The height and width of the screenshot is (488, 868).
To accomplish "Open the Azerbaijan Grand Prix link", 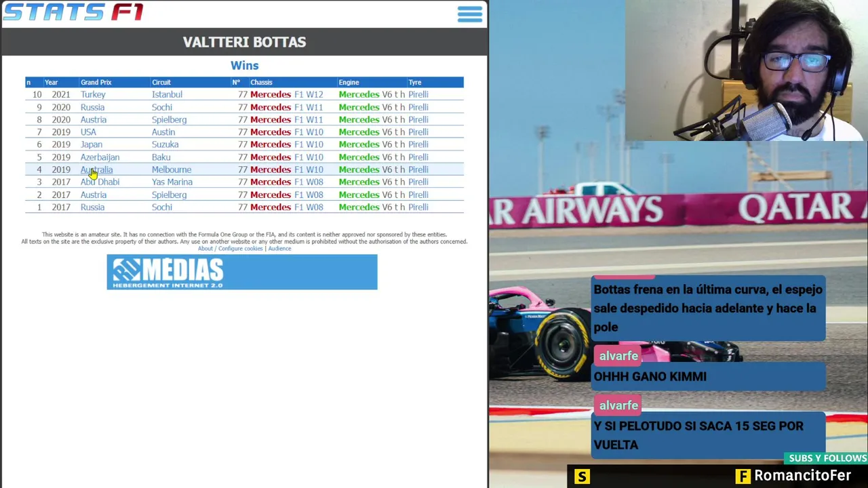I will click(x=100, y=157).
